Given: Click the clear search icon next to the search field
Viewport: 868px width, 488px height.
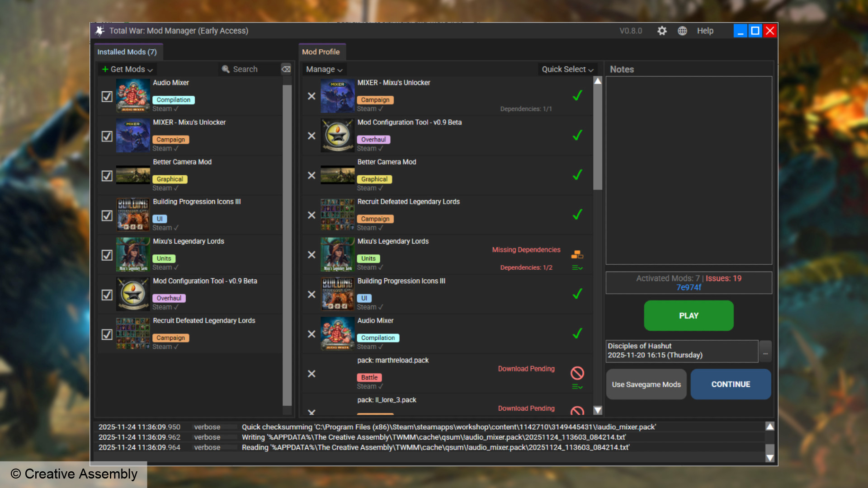Looking at the screenshot, I should [x=286, y=69].
